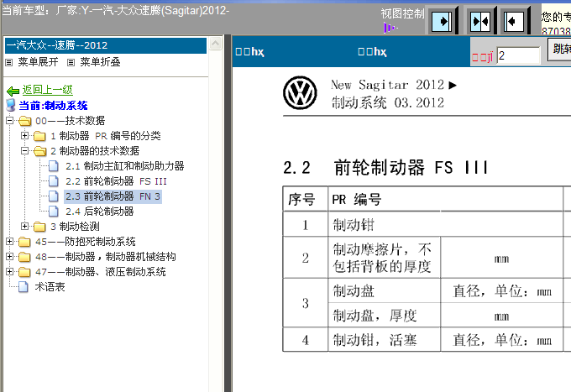Click the 2.2 前轮制动器 FS III heading
The height and width of the screenshot is (392, 571).
(385, 168)
